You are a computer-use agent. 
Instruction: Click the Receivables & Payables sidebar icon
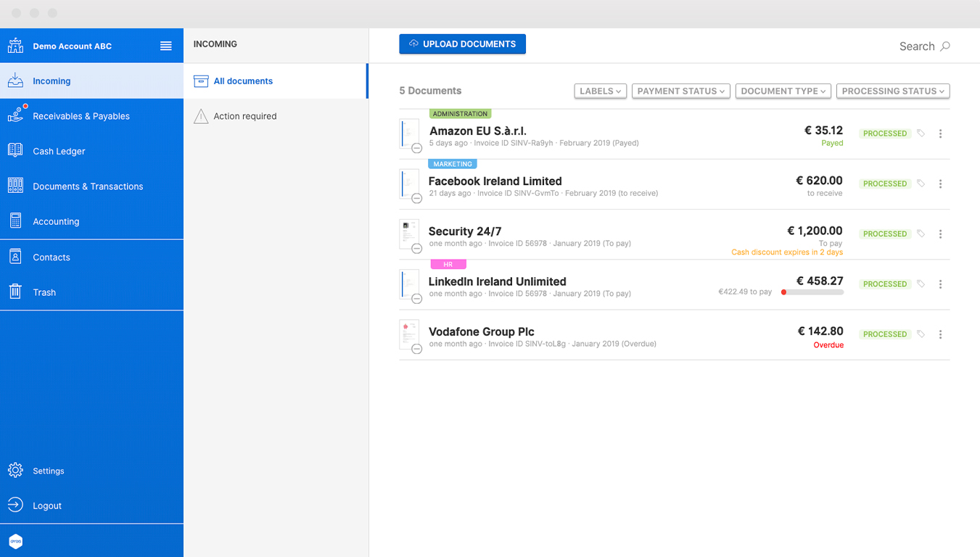tap(15, 115)
